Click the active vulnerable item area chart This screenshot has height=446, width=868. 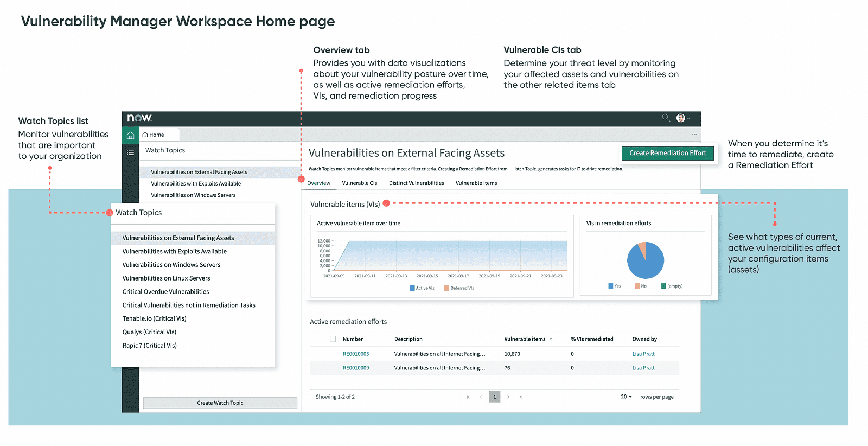(450, 256)
